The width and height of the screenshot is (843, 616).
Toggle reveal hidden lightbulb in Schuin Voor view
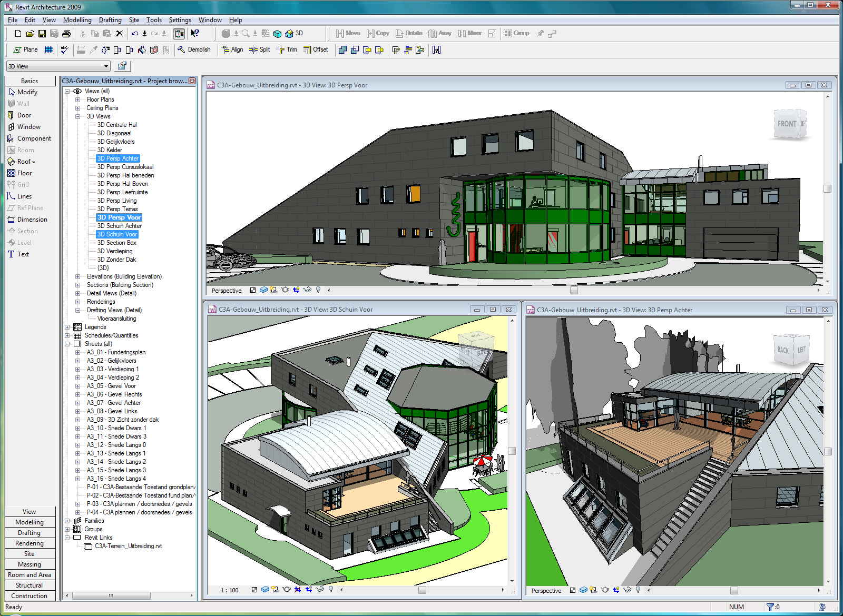click(331, 590)
